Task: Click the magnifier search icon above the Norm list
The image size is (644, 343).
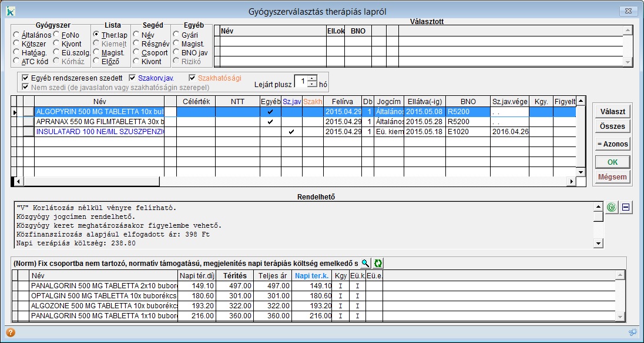Action: tap(365, 264)
